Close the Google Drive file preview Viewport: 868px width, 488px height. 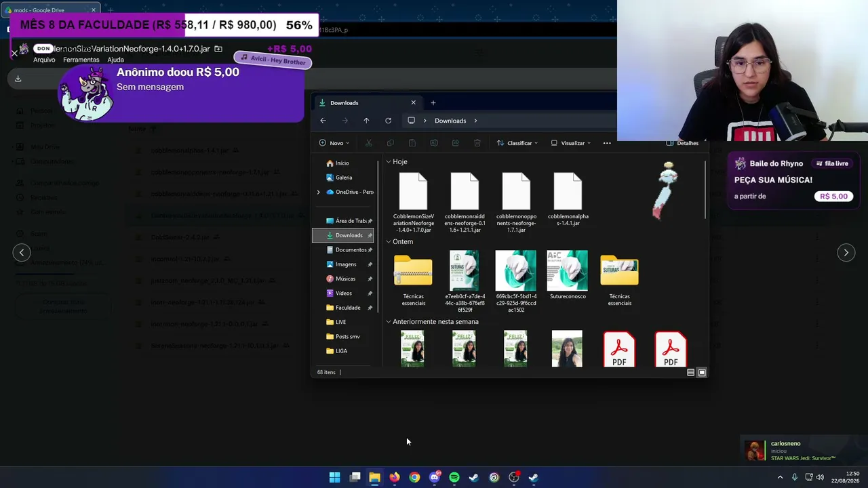[14, 52]
